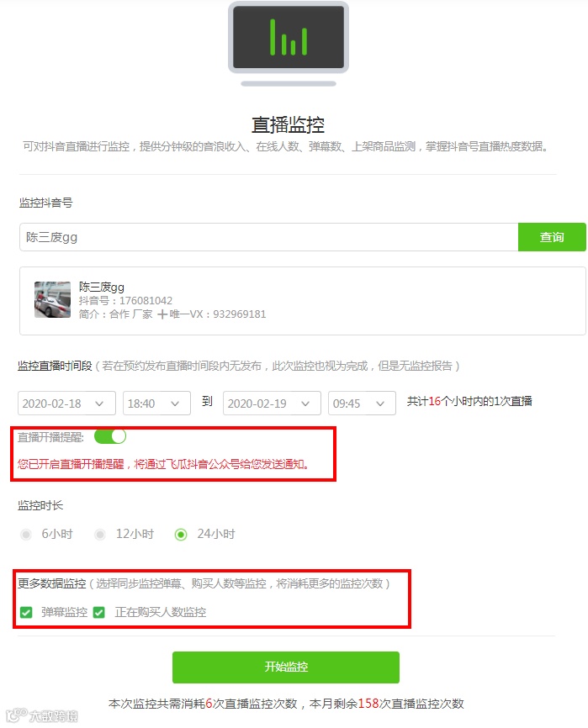Screen dimensions: 588x728
Task: Click the watermark logo icon at bottom-left
Action: 17,715
